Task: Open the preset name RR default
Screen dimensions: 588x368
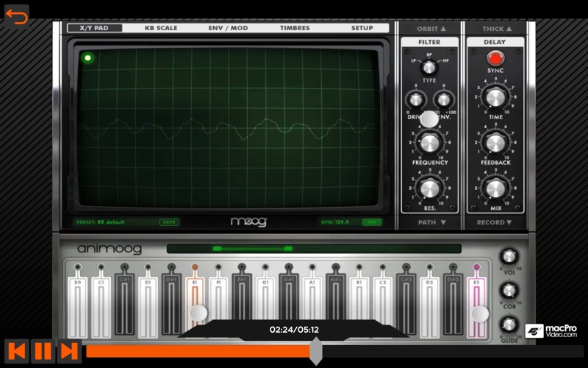Action: pyautogui.click(x=111, y=222)
